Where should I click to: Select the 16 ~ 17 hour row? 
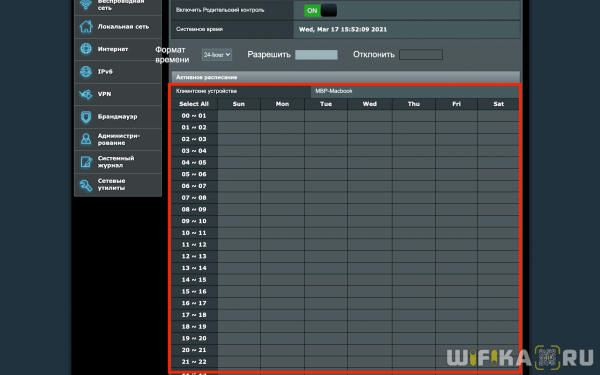(194, 303)
